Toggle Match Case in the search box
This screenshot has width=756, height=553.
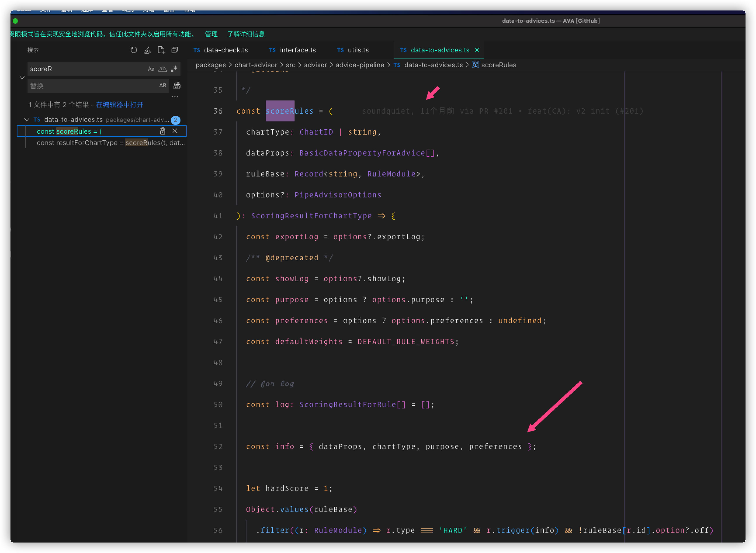click(x=151, y=69)
